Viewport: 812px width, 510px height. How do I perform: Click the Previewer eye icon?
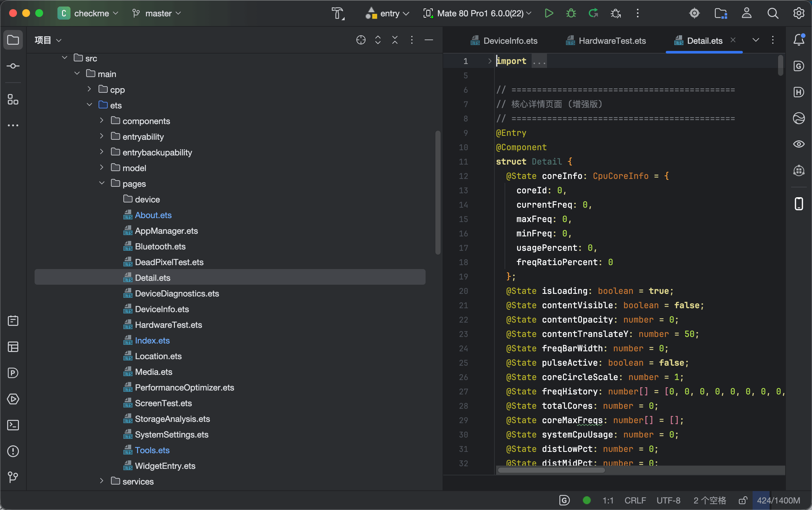tap(799, 144)
